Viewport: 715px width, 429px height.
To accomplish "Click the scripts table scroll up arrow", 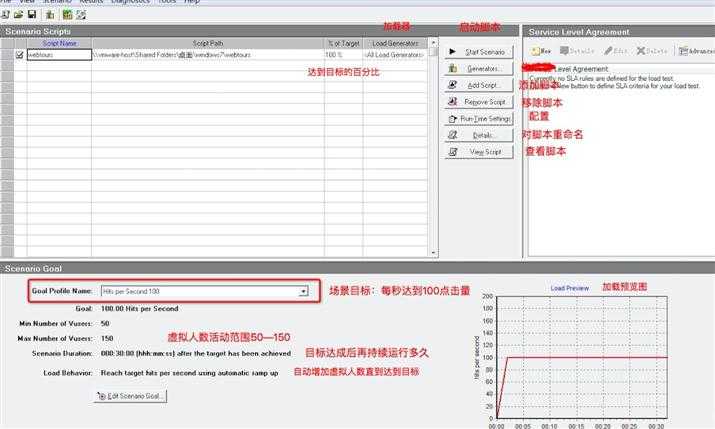I will [x=434, y=42].
